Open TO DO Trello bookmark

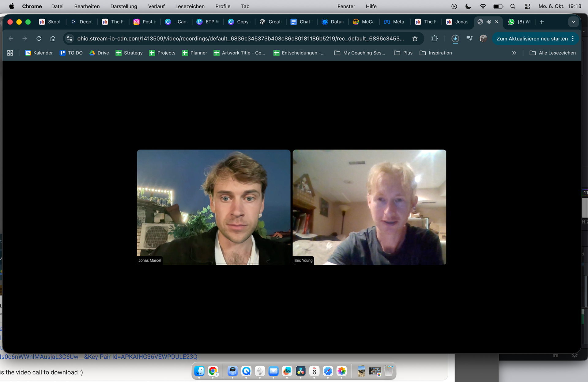pyautogui.click(x=71, y=53)
